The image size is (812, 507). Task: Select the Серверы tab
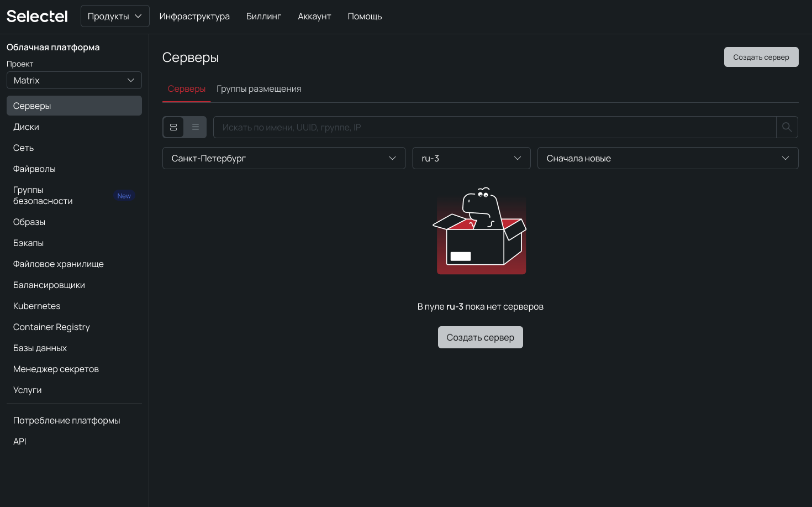click(187, 88)
